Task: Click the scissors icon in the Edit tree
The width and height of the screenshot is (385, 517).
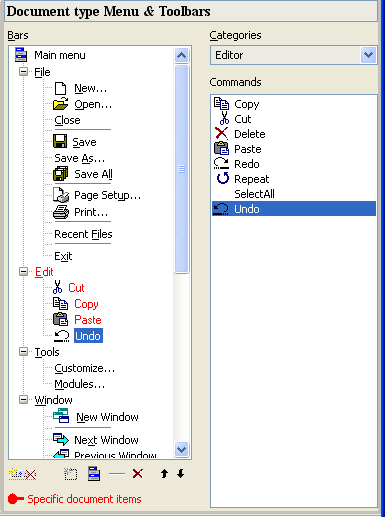Action: [x=58, y=287]
